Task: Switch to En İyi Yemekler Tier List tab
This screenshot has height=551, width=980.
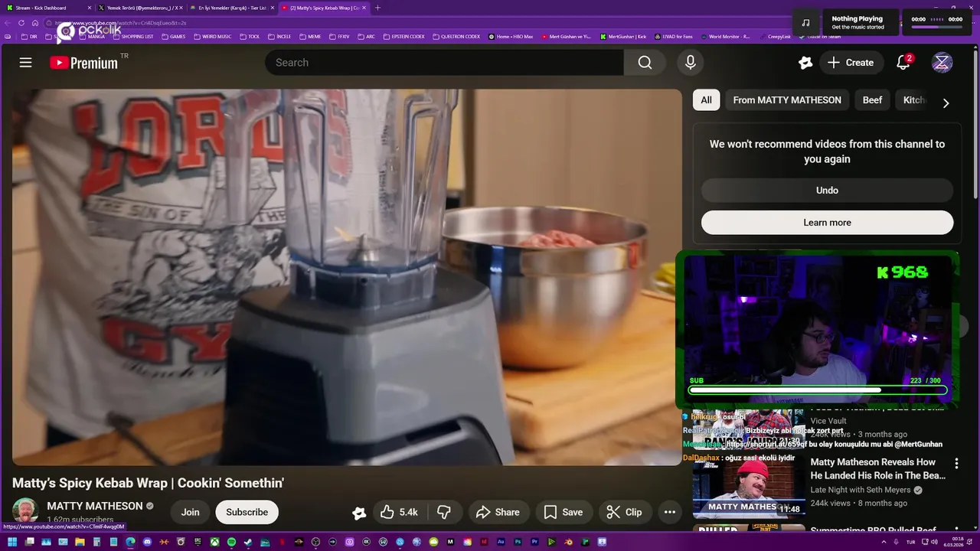Action: point(232,8)
